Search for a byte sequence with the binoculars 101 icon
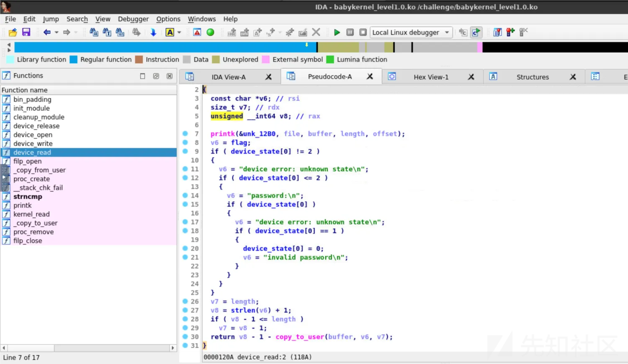The image size is (628, 364). coord(120,32)
